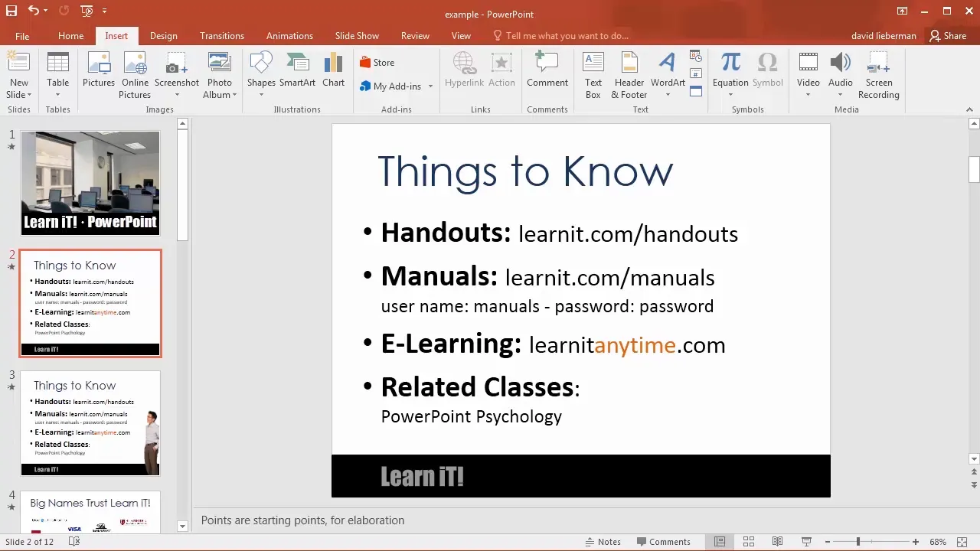Open Customize Quick Access Toolbar dropdown

104,11
